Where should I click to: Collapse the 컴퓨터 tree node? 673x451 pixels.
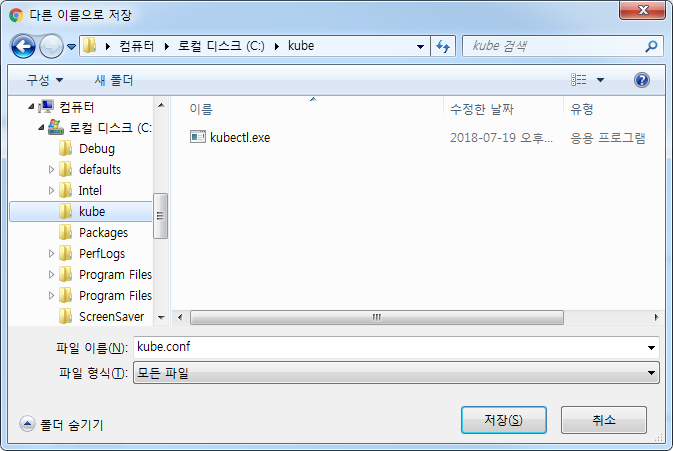31,106
